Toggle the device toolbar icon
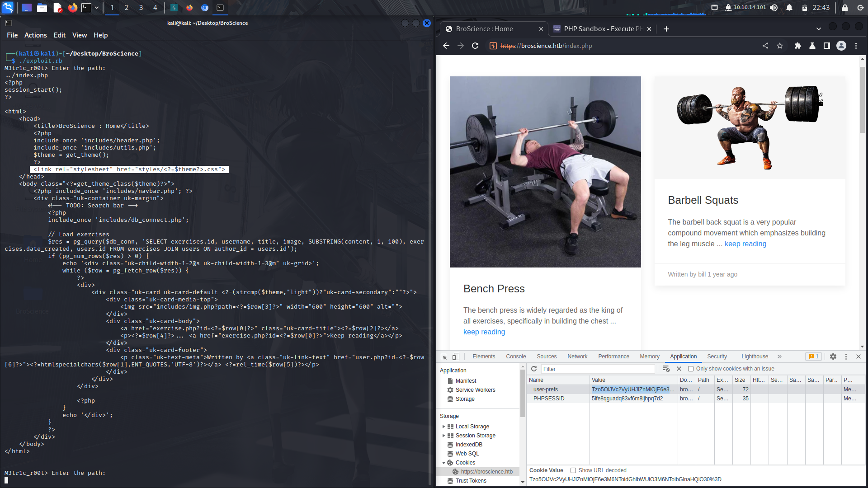The width and height of the screenshot is (868, 488). (456, 357)
